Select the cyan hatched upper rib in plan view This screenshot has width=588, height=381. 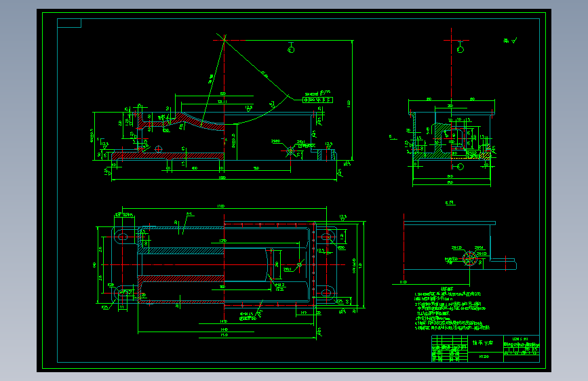tap(181, 251)
